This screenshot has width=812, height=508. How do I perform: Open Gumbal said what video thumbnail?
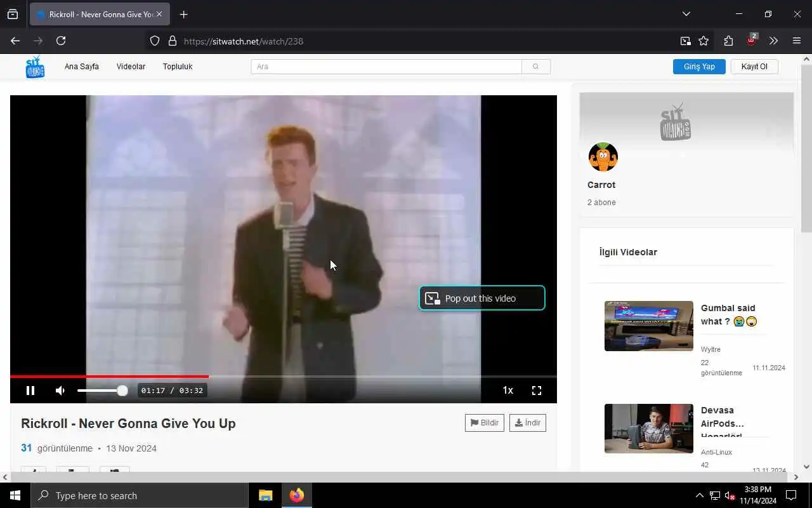[x=649, y=326]
